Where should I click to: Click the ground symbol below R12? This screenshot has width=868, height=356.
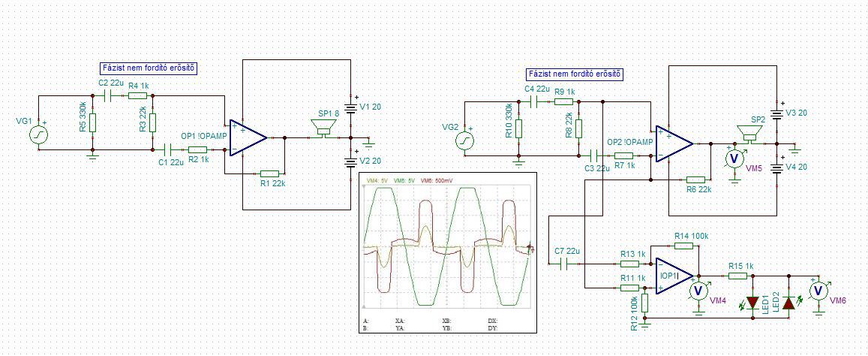tap(645, 324)
